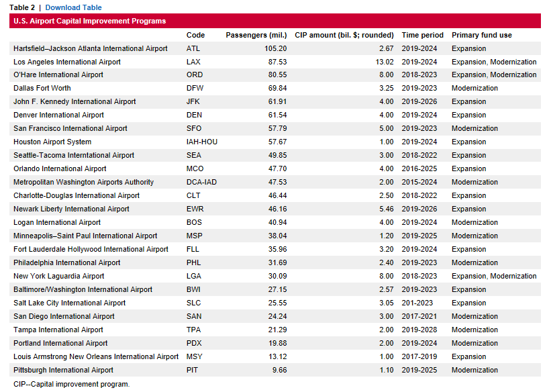Click the IAH-HOU airport code cell
This screenshot has height=392, width=551.
pyautogui.click(x=202, y=142)
